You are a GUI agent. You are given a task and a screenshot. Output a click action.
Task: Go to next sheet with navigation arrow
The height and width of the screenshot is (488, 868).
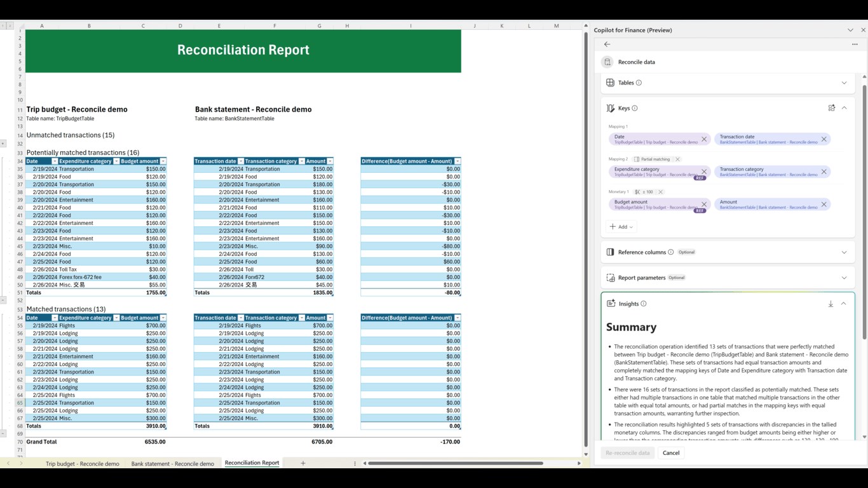[x=21, y=464]
